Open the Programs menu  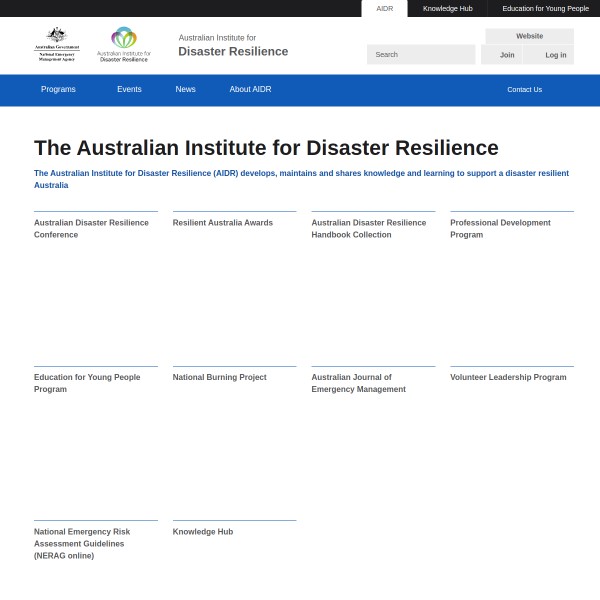58,89
